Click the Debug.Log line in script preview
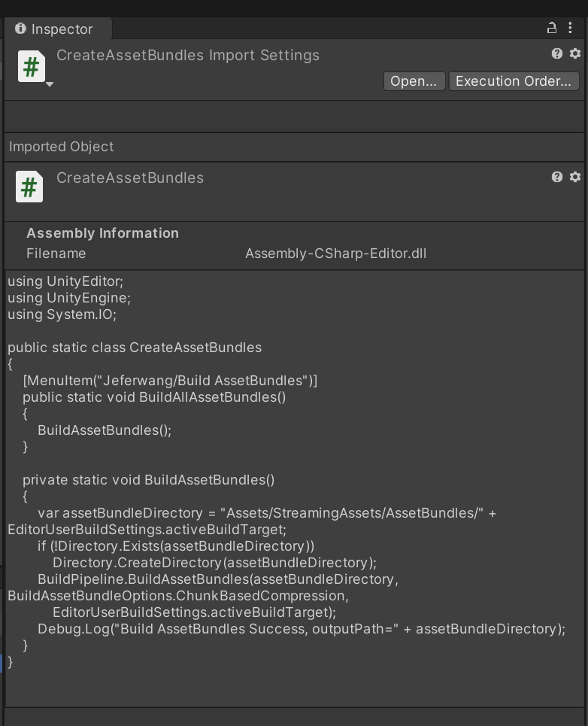This screenshot has width=588, height=726. point(301,629)
